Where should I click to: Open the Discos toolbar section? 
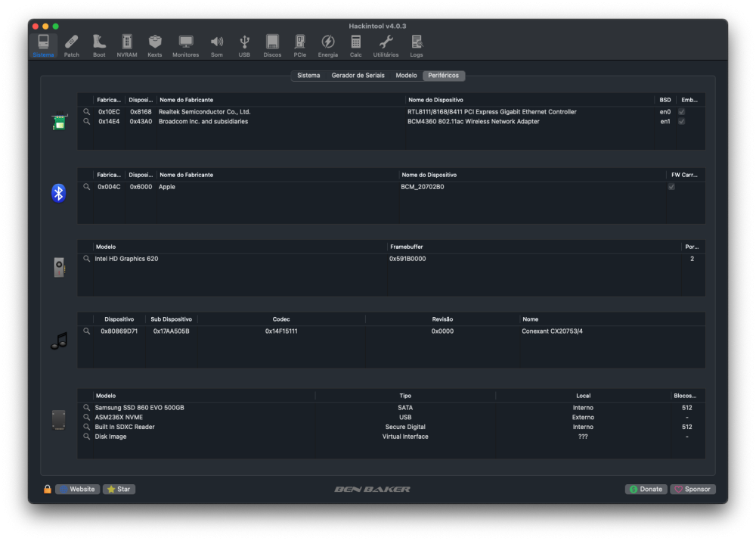272,46
